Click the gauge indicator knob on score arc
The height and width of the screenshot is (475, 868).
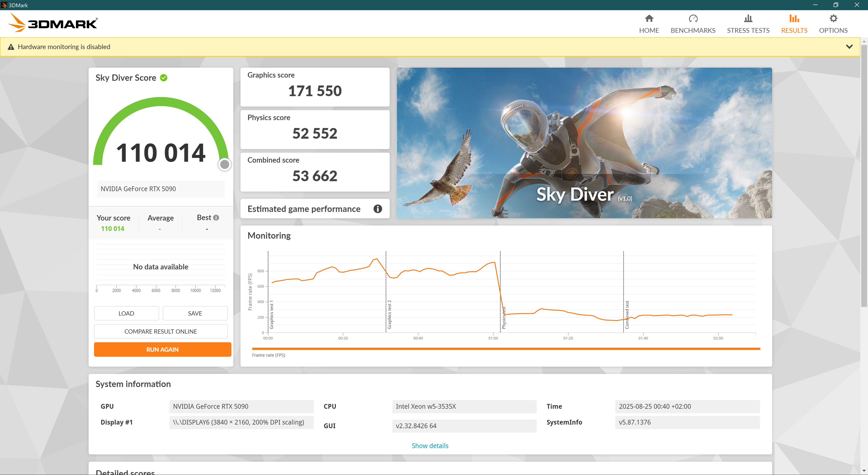[x=225, y=164]
